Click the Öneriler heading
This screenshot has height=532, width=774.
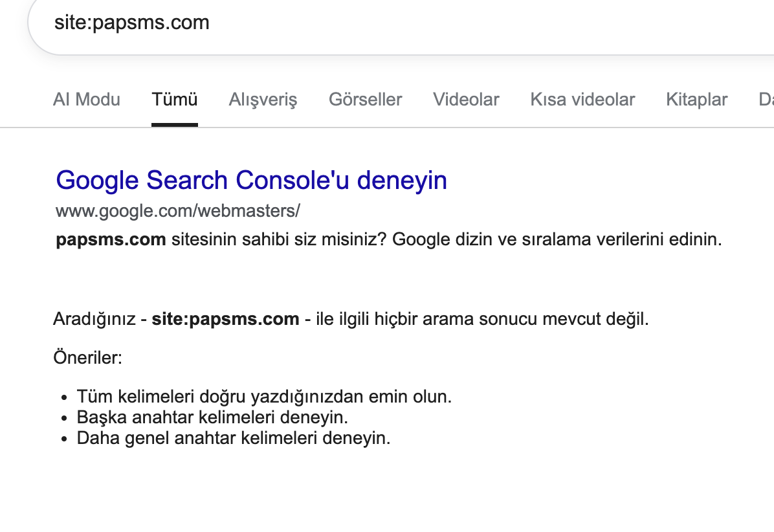coord(87,357)
